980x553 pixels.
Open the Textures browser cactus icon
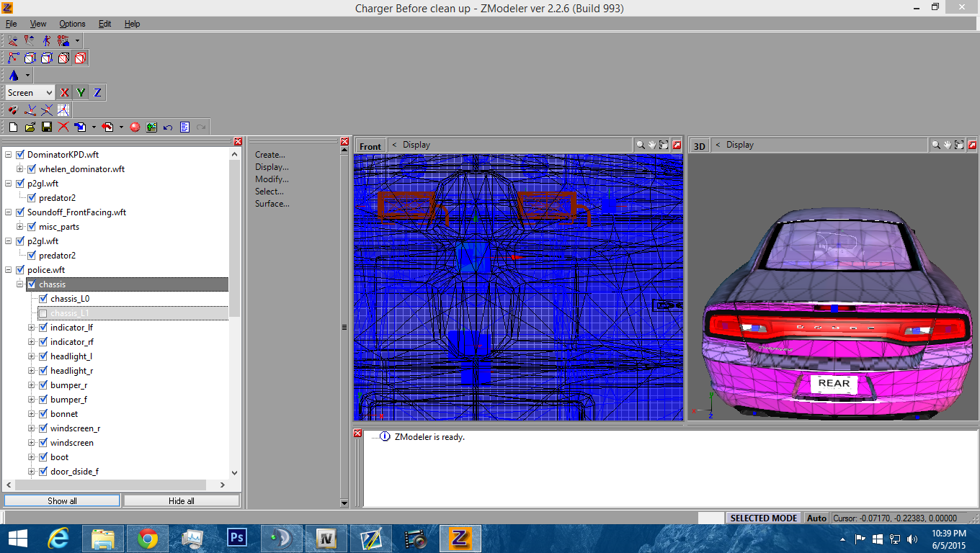151,127
